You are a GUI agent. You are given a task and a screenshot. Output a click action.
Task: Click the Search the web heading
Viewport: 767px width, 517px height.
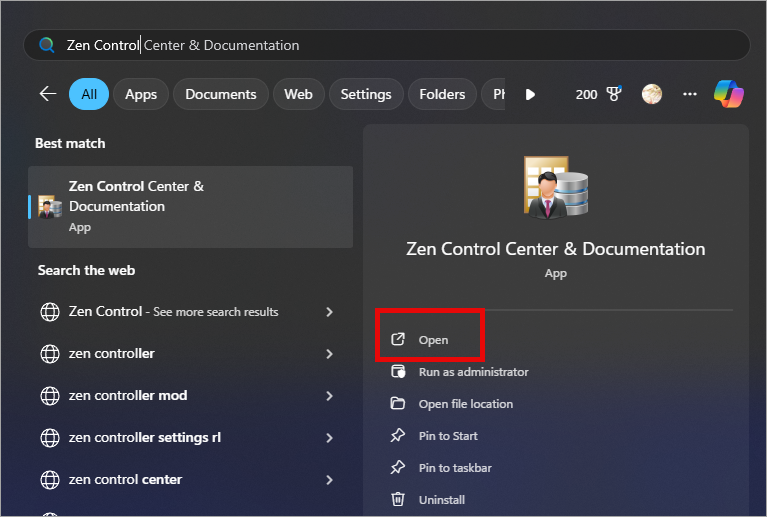[x=86, y=270]
